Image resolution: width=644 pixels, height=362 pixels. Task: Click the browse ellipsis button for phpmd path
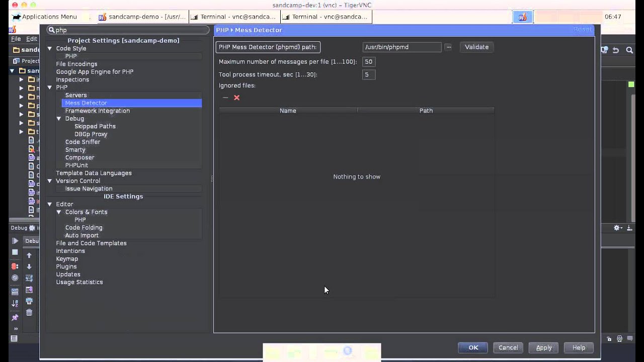(448, 47)
